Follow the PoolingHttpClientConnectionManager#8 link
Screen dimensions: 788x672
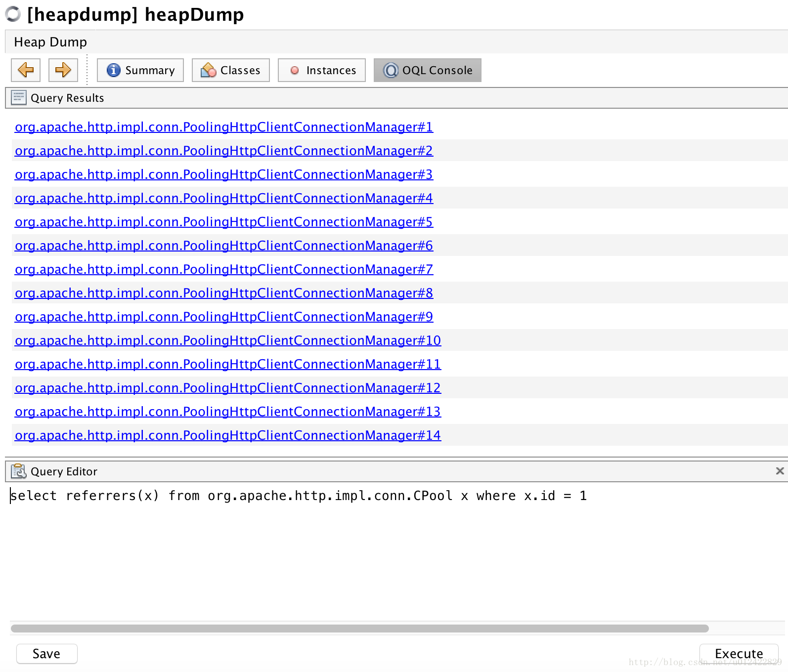pyautogui.click(x=224, y=293)
